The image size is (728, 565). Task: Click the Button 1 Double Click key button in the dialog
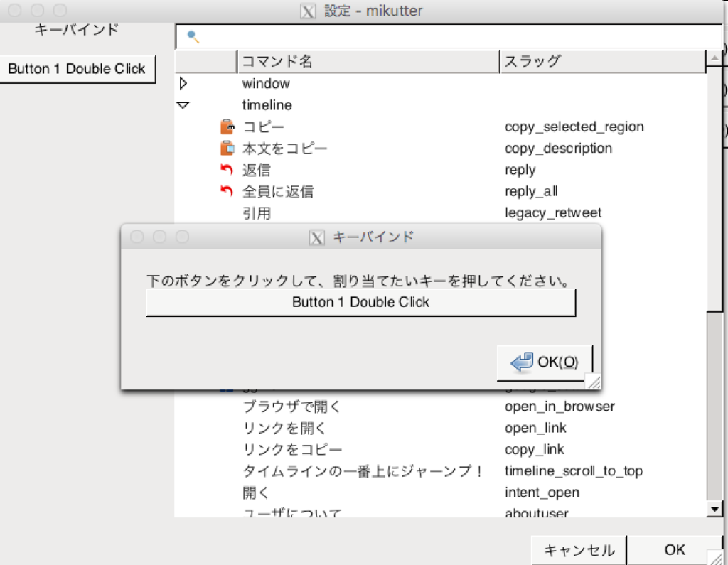(360, 302)
